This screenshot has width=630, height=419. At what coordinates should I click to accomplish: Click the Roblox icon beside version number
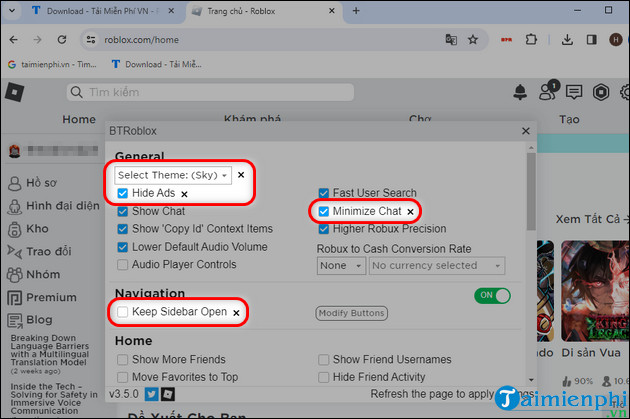(x=168, y=394)
